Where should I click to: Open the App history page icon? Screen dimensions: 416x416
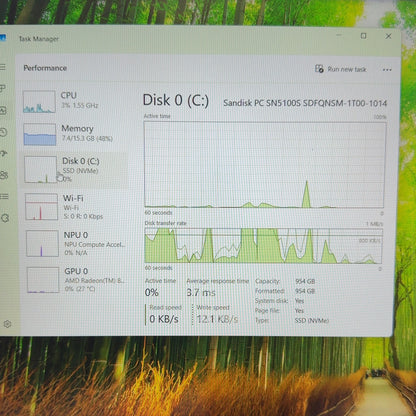3,132
